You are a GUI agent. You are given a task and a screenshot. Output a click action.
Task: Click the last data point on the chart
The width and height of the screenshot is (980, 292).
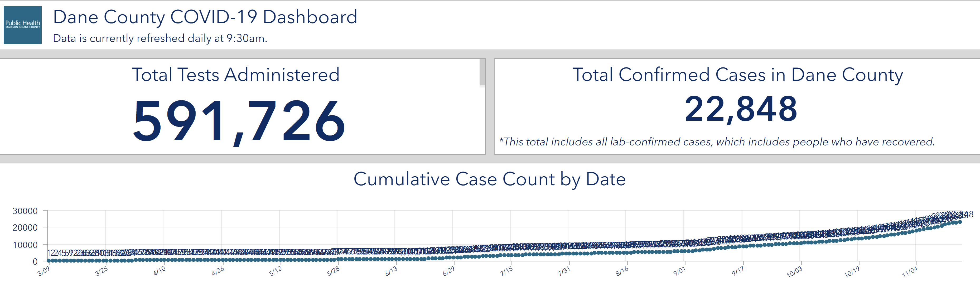pos(959,222)
